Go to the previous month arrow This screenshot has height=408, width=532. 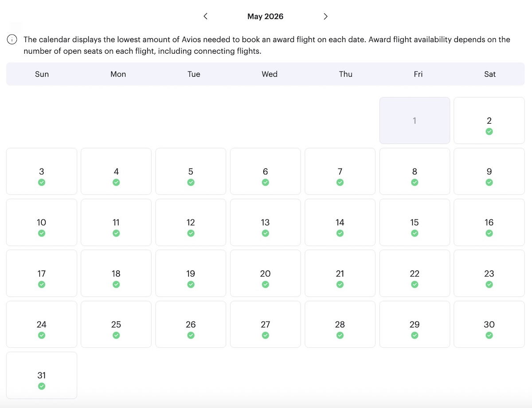205,16
